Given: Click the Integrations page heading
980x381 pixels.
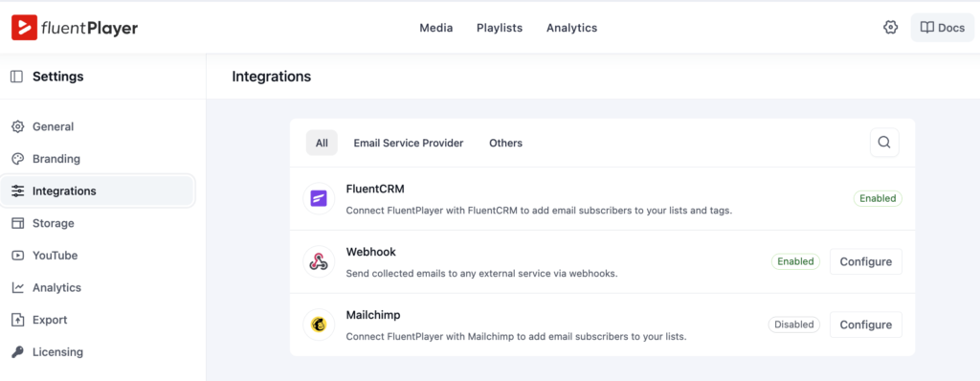Looking at the screenshot, I should tap(271, 77).
